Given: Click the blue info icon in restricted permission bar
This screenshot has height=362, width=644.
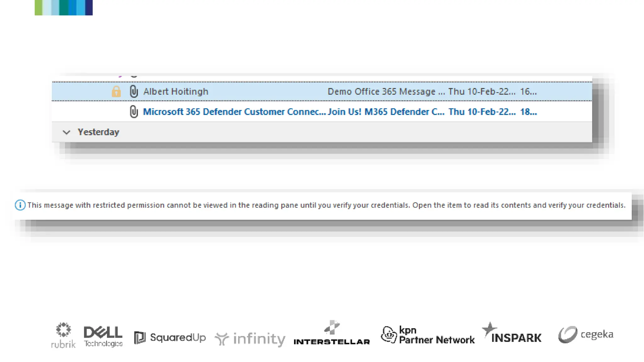Looking at the screenshot, I should pos(20,205).
